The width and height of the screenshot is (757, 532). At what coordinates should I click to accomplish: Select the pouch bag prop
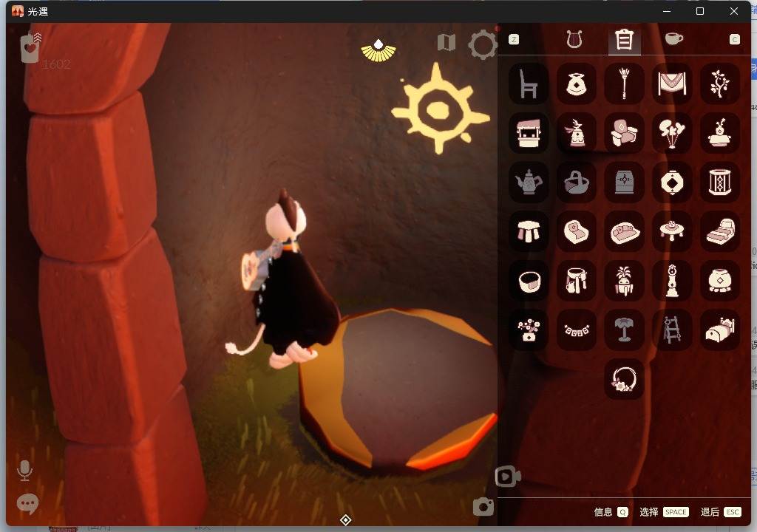577,83
